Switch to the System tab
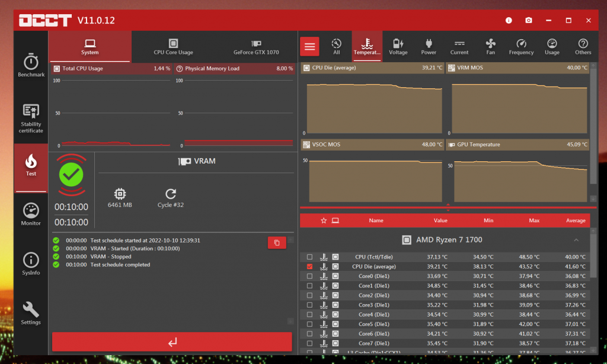 click(90, 46)
